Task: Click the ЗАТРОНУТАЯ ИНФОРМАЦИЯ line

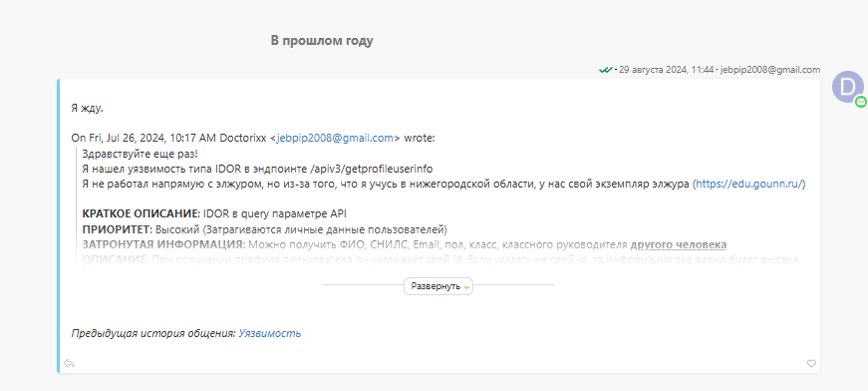Action: [x=405, y=244]
